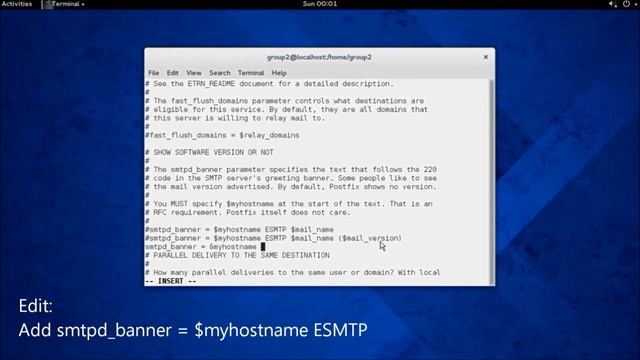Click 'The smtpd_banner parameter specifies' line
The width and height of the screenshot is (640, 360).
pyautogui.click(x=291, y=169)
